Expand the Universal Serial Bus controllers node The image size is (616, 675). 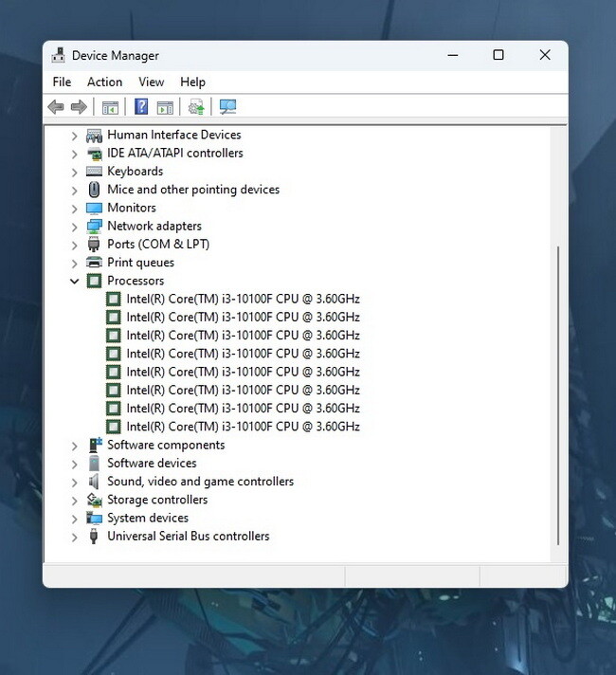75,537
